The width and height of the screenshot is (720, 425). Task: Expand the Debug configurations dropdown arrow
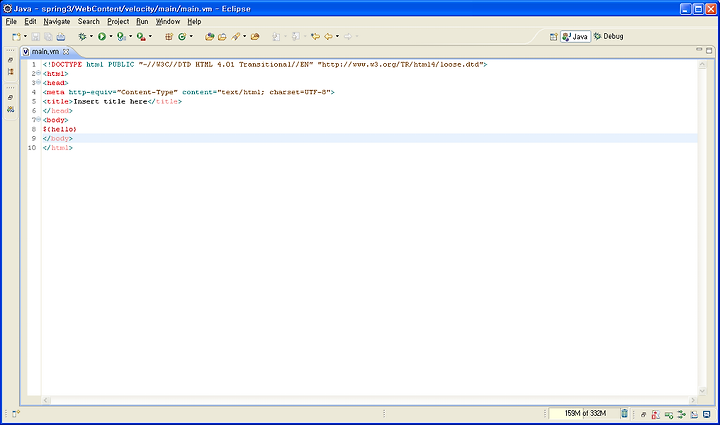[x=91, y=36]
